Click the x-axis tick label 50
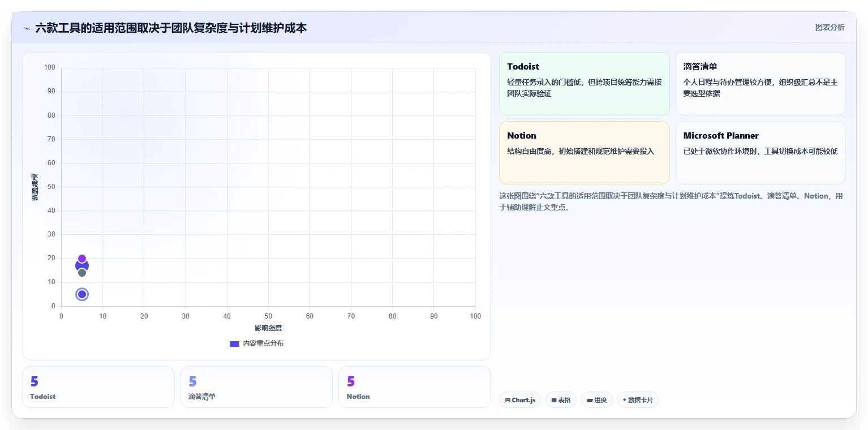This screenshot has height=430, width=868. pos(268,316)
